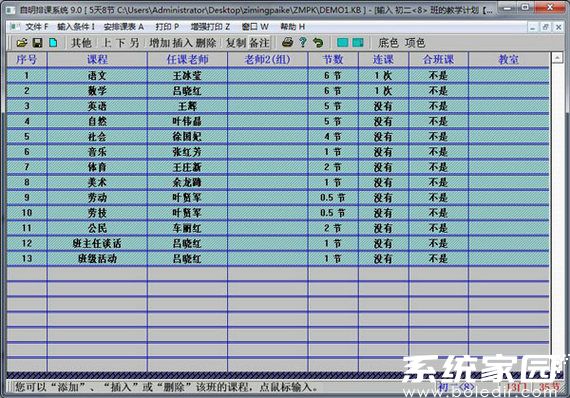Click the 连课 column header
The width and height of the screenshot is (570, 398).
(x=383, y=59)
